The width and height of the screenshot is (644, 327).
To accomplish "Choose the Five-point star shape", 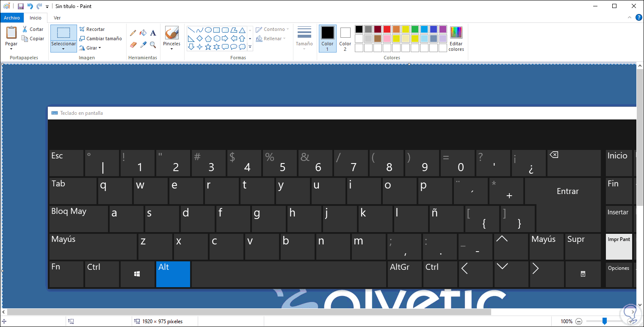I will point(208,47).
